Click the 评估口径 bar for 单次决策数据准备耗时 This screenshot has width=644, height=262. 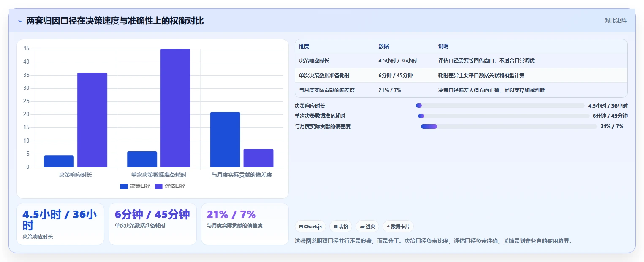pyautogui.click(x=175, y=108)
